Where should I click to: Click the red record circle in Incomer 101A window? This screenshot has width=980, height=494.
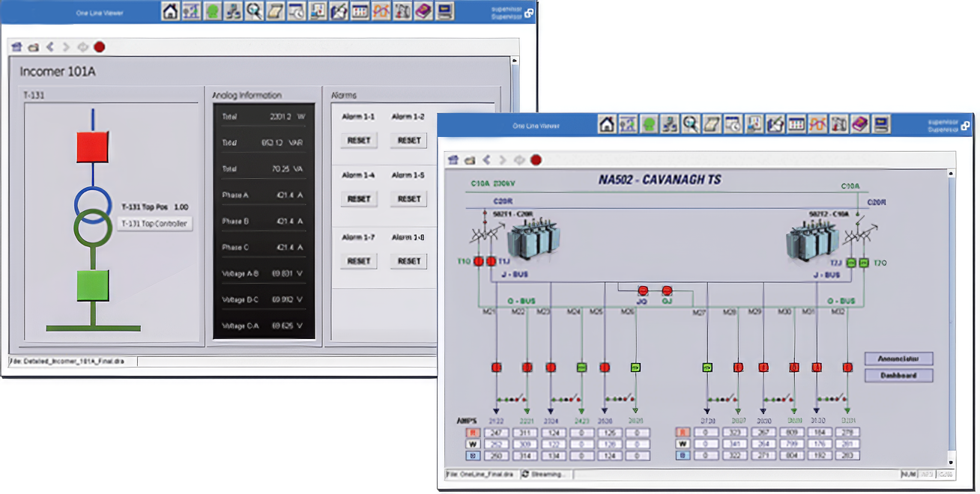[99, 46]
